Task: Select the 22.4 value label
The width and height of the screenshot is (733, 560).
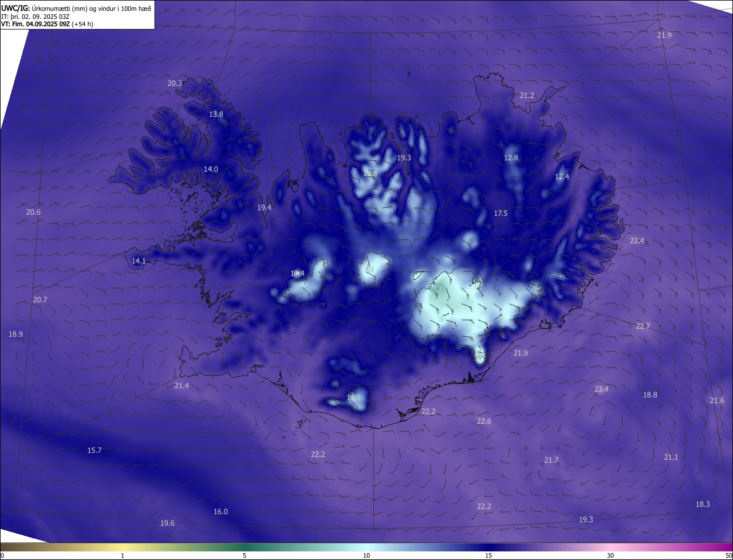Action: tap(637, 241)
